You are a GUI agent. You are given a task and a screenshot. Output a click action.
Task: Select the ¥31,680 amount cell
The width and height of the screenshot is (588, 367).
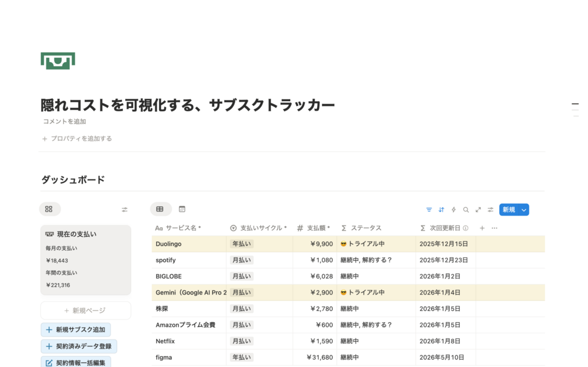point(315,357)
